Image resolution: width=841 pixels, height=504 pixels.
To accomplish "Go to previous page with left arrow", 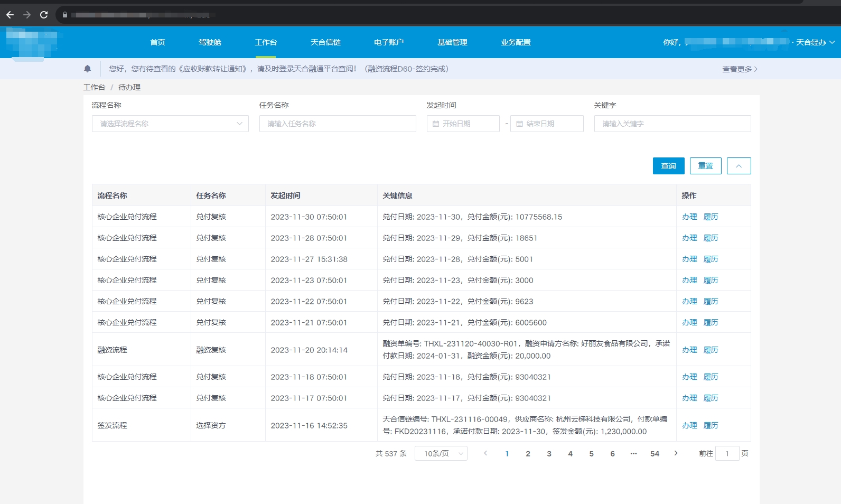I will point(485,453).
